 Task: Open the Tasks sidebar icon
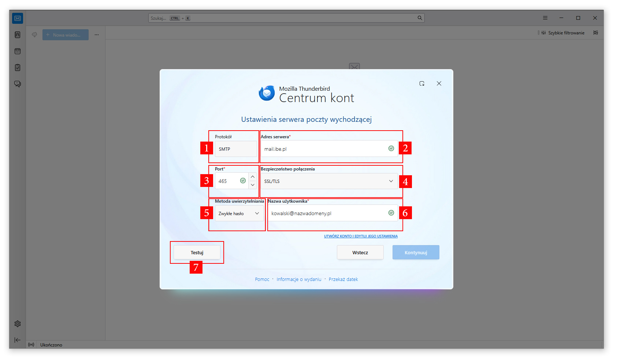pos(18,68)
